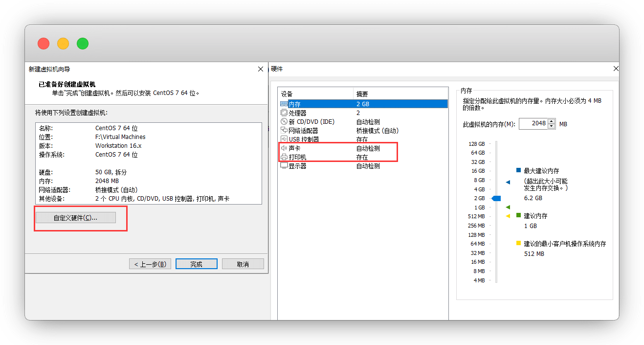Click the 6.2 GB maximum recommended value
This screenshot has width=644, height=345.
click(533, 198)
